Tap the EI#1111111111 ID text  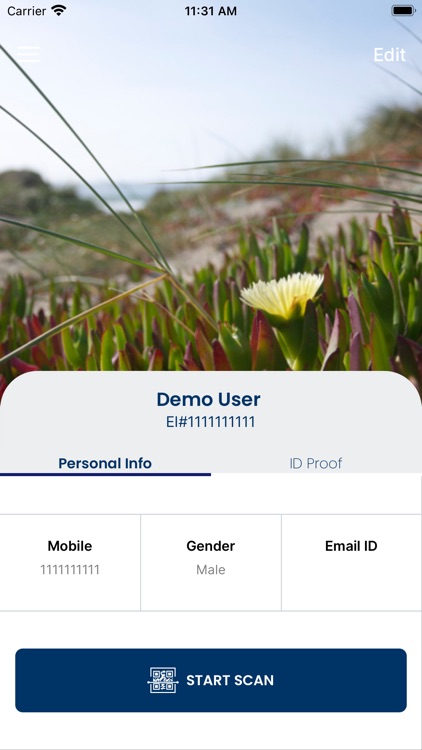coord(211,422)
